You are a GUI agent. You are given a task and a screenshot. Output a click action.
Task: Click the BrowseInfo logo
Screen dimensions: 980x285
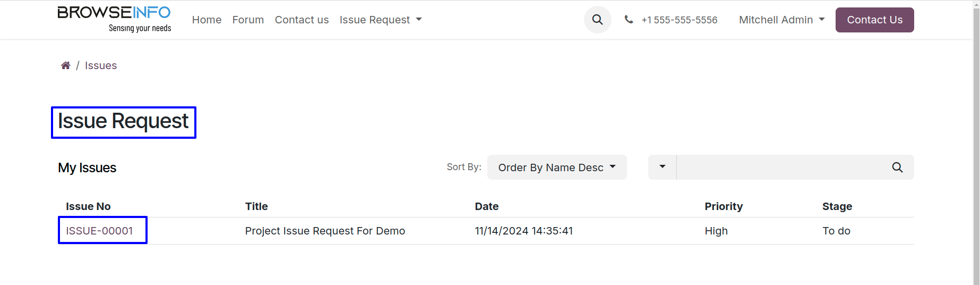pos(114,19)
